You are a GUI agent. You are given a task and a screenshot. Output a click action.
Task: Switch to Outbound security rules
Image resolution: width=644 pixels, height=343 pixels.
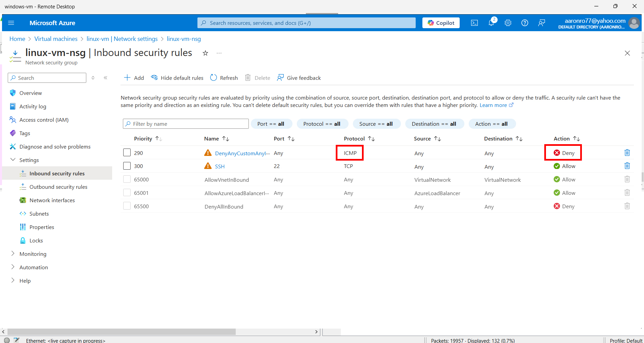[58, 187]
